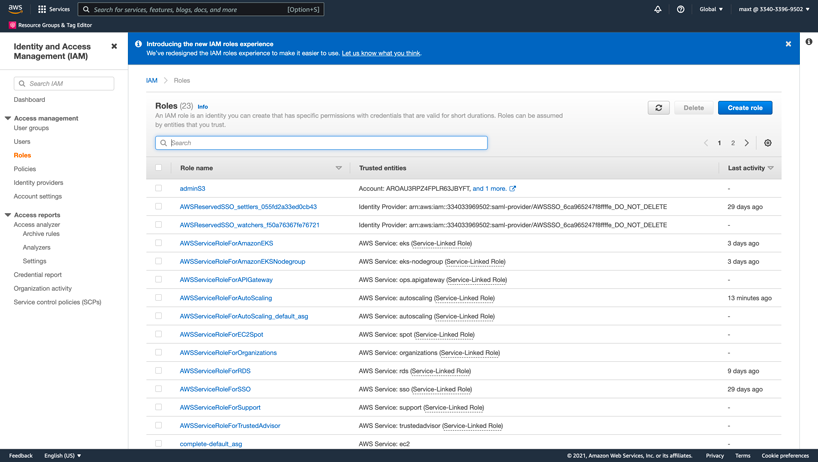The width and height of the screenshot is (818, 462).
Task: Click the 'Let us know what you think' link
Action: click(381, 53)
